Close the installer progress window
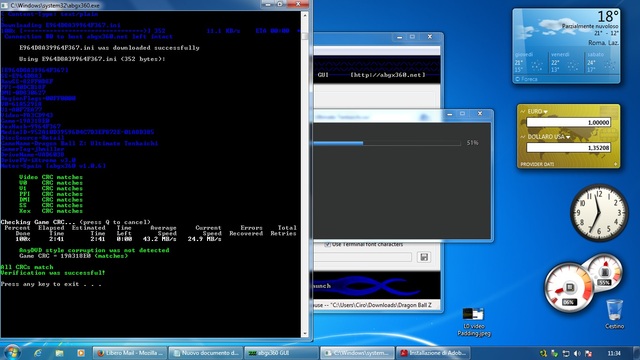The width and height of the screenshot is (640, 360). point(480,114)
